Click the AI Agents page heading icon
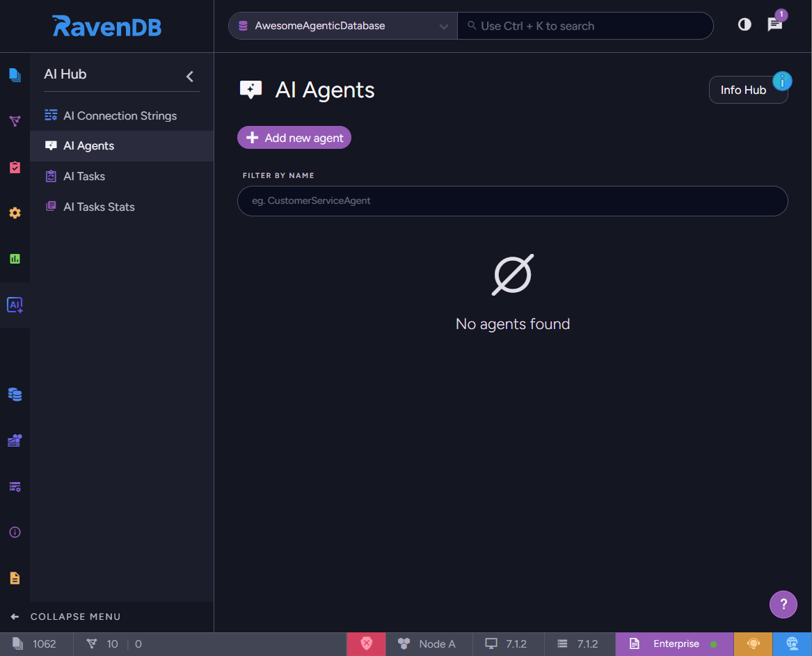The image size is (812, 656). (250, 90)
